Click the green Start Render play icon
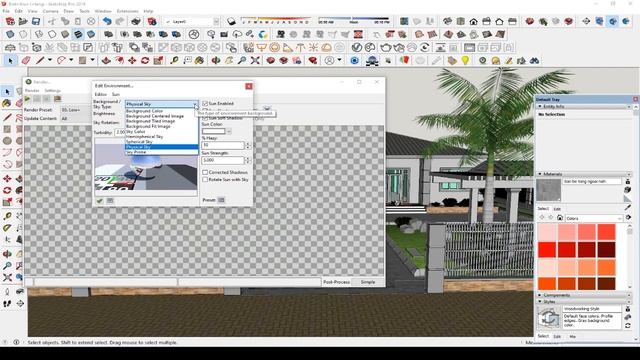The width and height of the screenshot is (640, 360). 27,99
